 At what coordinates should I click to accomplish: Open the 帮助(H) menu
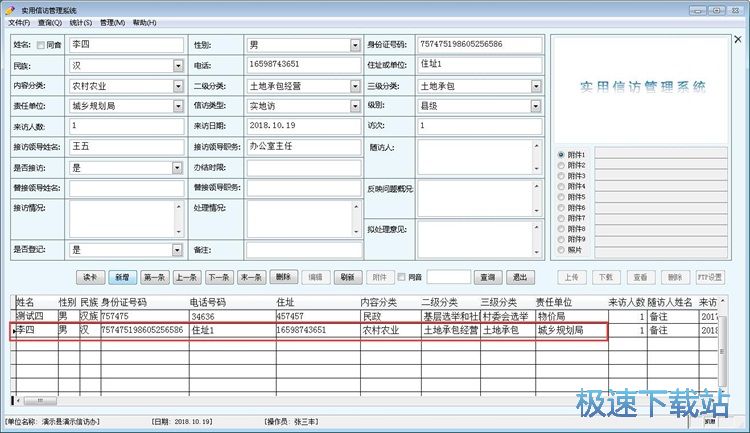pyautogui.click(x=144, y=22)
